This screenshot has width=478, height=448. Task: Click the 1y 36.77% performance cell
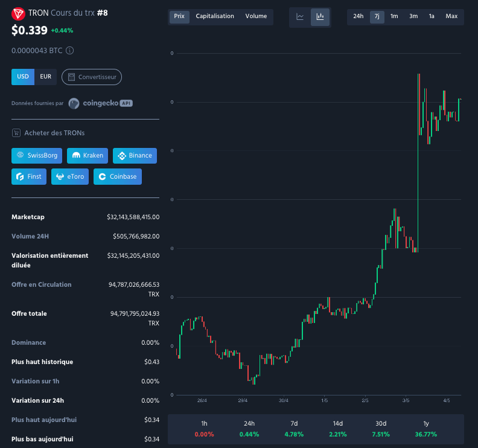(x=426, y=429)
